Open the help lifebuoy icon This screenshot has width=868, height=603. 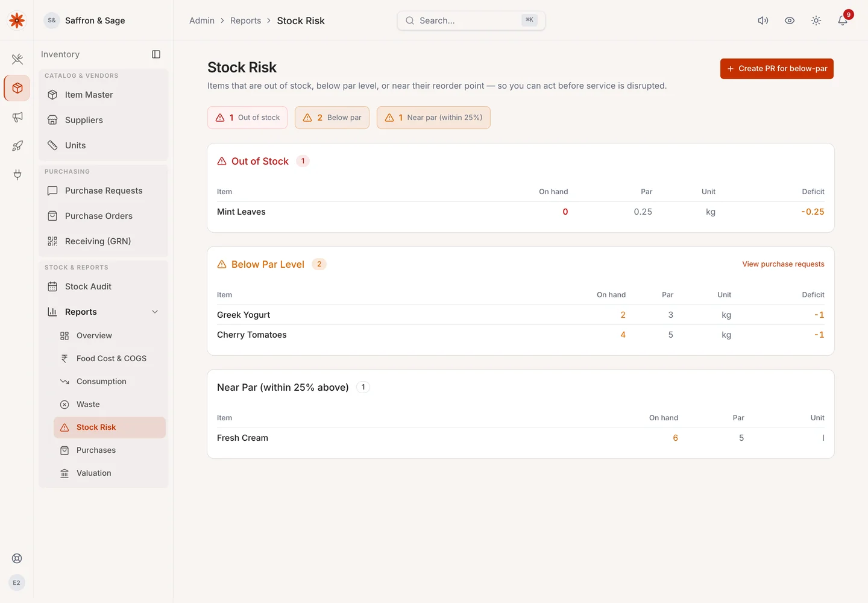17,558
